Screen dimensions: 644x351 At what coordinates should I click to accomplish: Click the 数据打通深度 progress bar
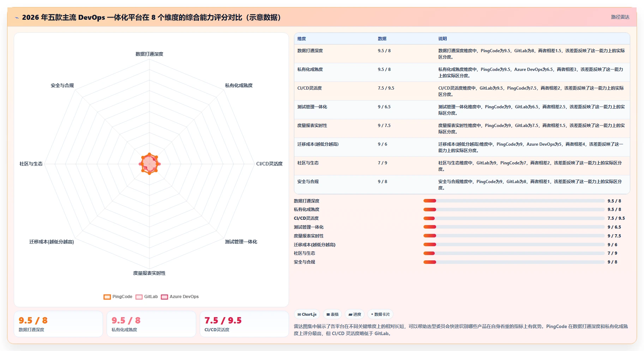point(514,201)
